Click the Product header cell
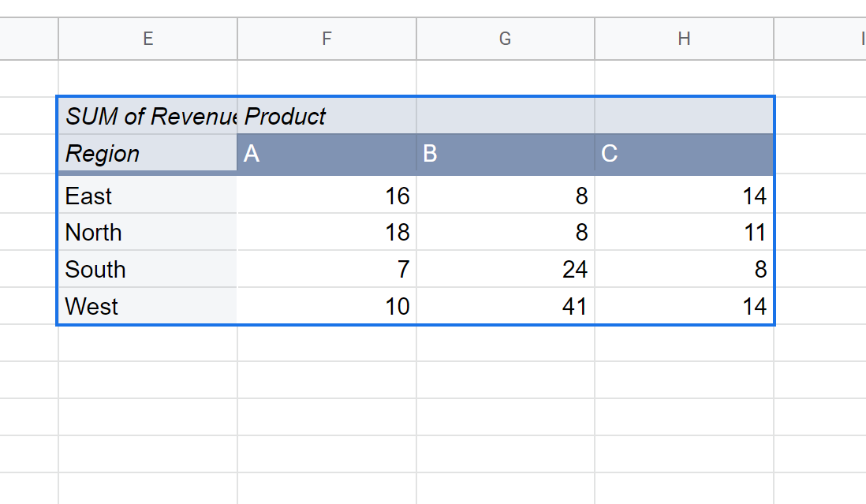 (327, 116)
